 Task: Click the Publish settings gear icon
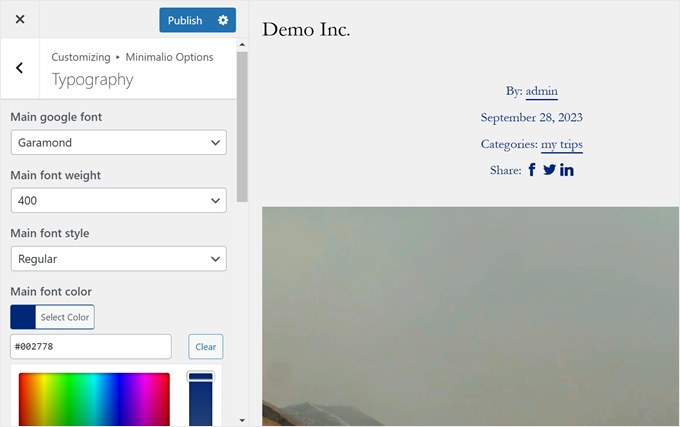click(223, 20)
